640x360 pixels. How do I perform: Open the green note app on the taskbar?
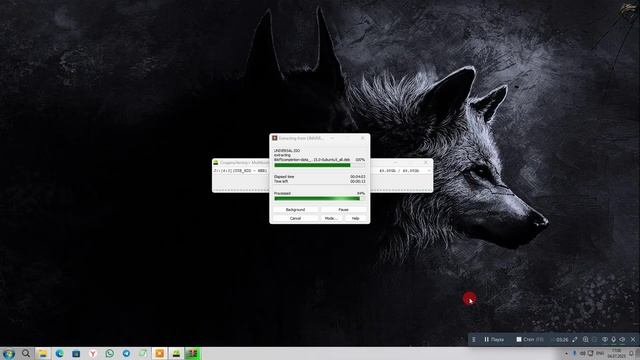pyautogui.click(x=143, y=353)
